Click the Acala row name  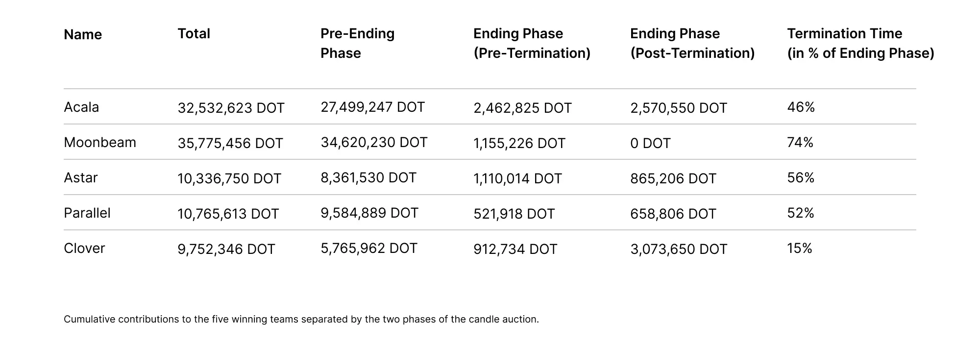coord(81,107)
